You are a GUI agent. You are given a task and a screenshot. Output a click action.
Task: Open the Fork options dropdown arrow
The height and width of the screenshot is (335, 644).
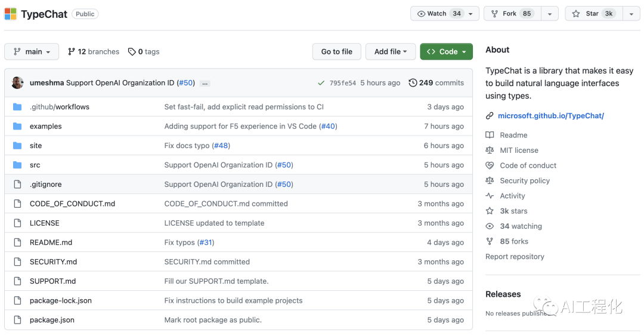pyautogui.click(x=549, y=14)
